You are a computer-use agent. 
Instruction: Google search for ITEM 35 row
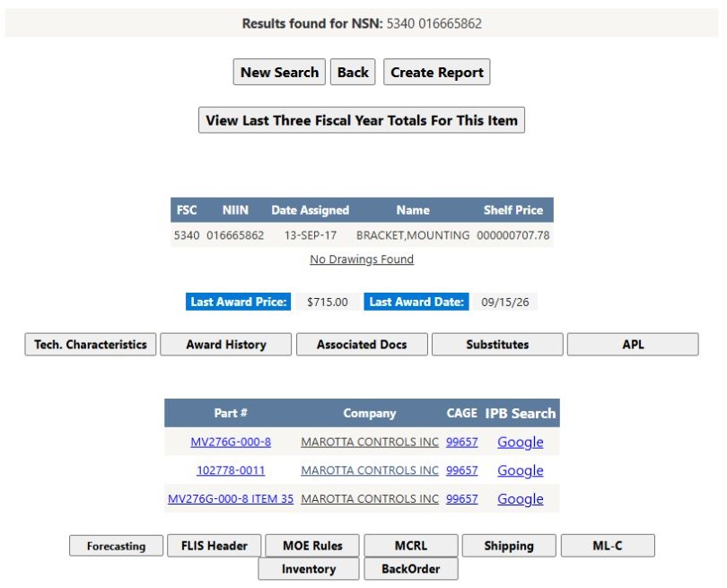tap(521, 498)
